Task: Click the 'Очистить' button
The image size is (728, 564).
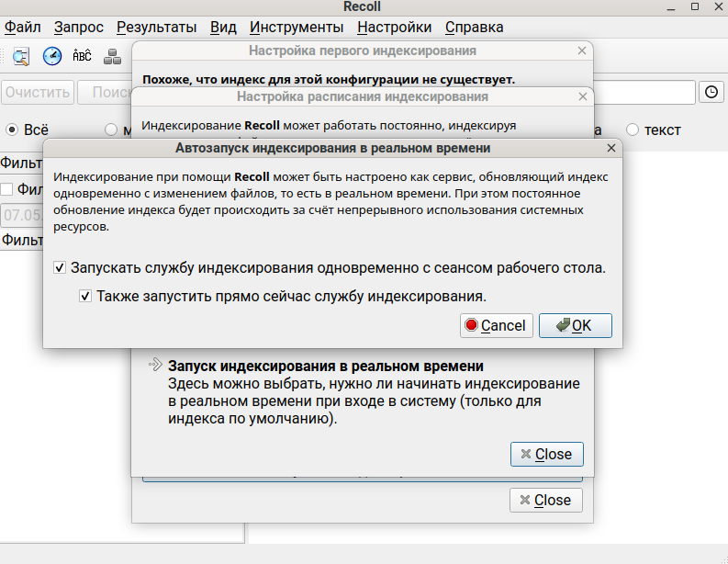Action: [x=37, y=93]
